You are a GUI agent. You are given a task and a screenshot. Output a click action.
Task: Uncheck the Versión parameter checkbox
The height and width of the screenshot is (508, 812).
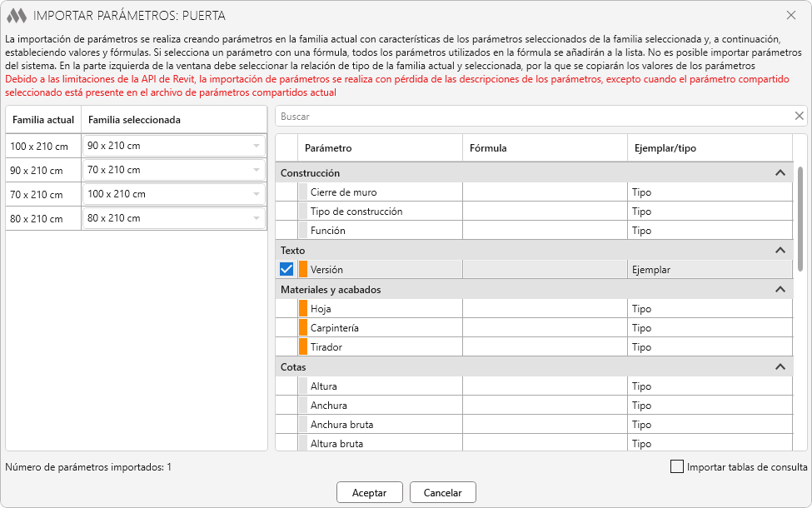click(x=286, y=270)
